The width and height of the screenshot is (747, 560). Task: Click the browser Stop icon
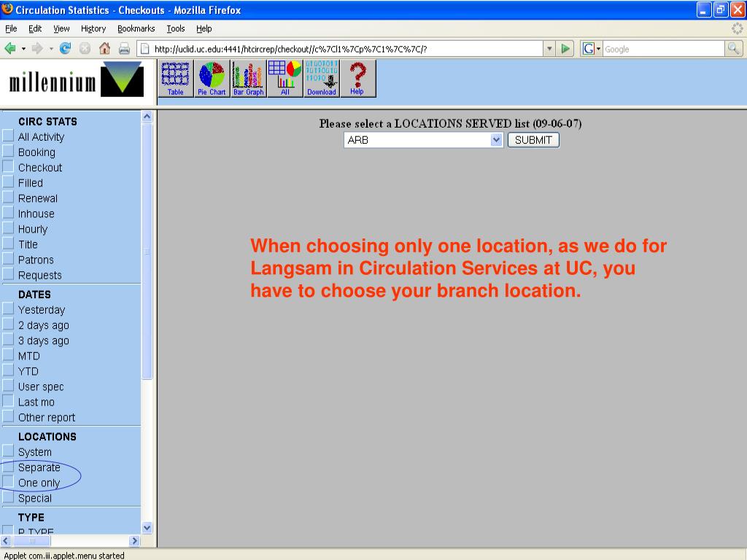point(85,48)
